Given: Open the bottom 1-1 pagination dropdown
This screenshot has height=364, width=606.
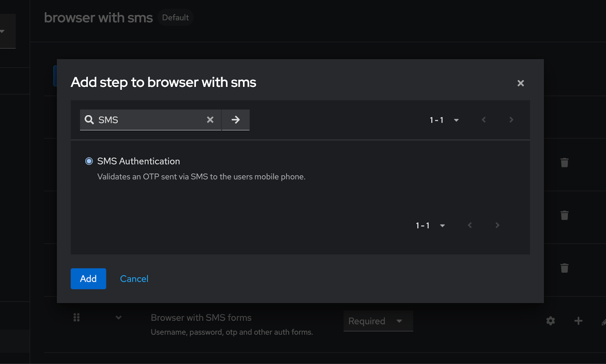Looking at the screenshot, I should pos(430,225).
